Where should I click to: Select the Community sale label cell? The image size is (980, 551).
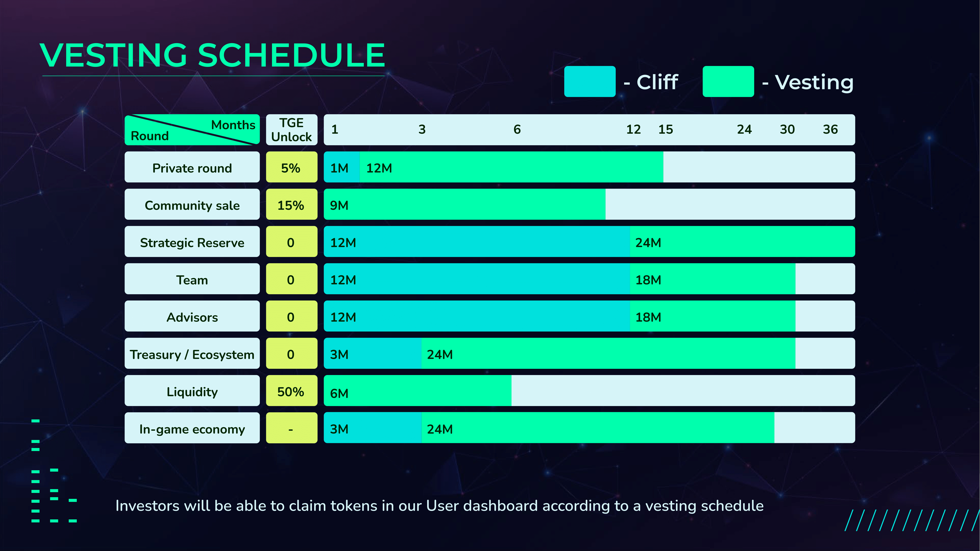click(192, 204)
